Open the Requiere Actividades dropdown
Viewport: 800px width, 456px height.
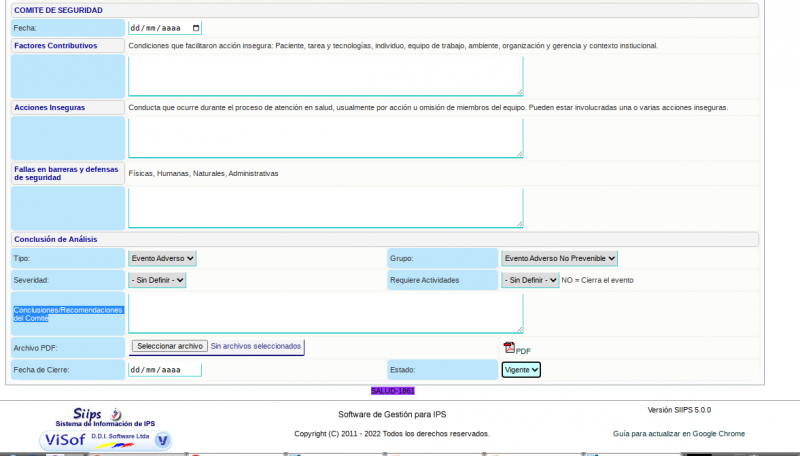pyautogui.click(x=530, y=280)
